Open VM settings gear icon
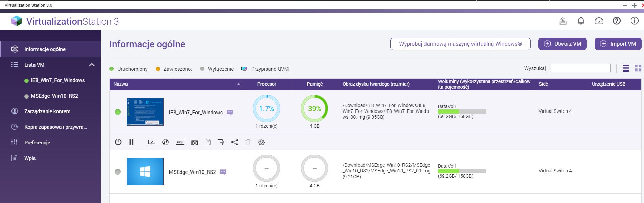The height and width of the screenshot is (203, 644). 261,142
